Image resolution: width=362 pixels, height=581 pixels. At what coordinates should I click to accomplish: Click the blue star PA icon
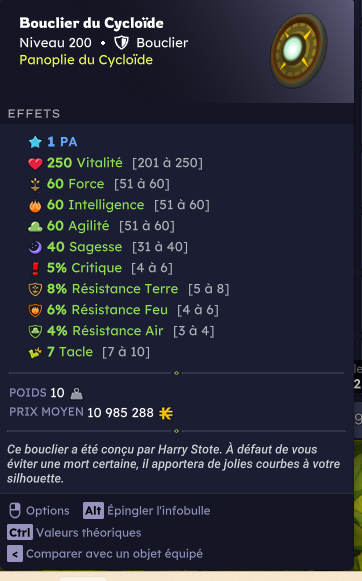pyautogui.click(x=35, y=142)
